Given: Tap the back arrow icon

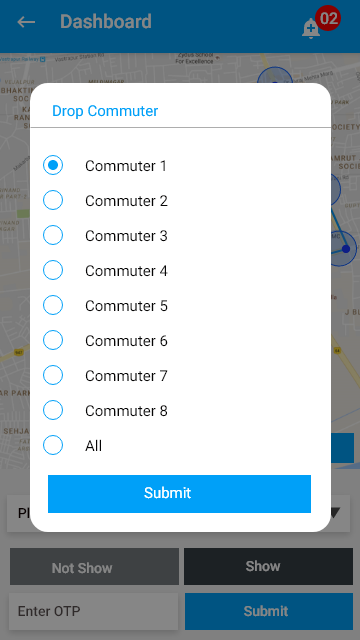Looking at the screenshot, I should [26, 22].
